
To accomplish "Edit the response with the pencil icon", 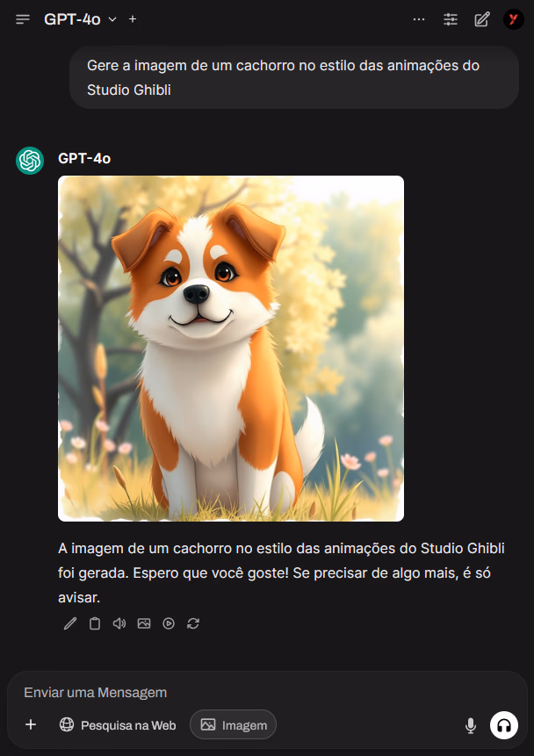I will point(70,623).
